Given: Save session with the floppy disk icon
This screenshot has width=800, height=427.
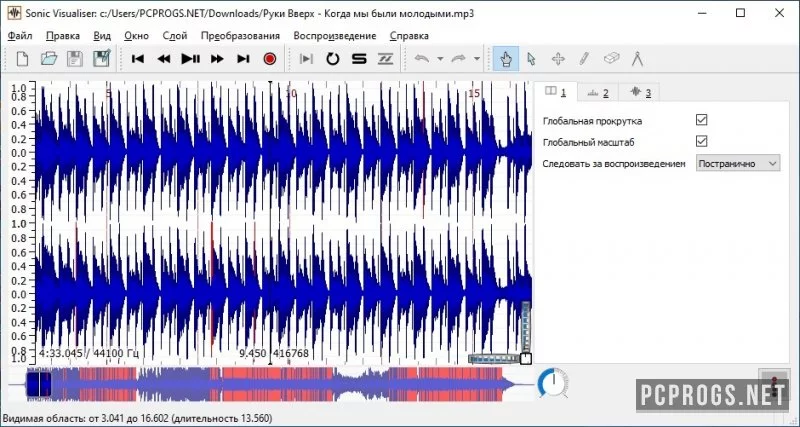Looking at the screenshot, I should (x=75, y=59).
